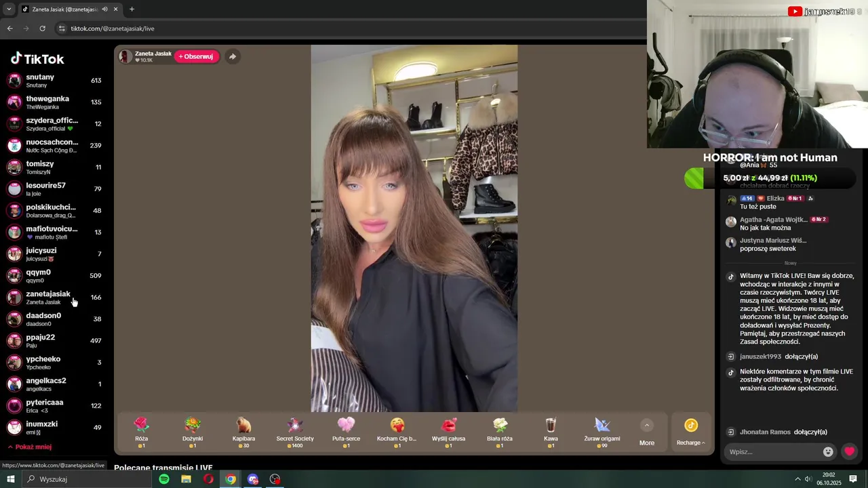Click the heart like button in chat
The image size is (868, 488).
point(849,451)
